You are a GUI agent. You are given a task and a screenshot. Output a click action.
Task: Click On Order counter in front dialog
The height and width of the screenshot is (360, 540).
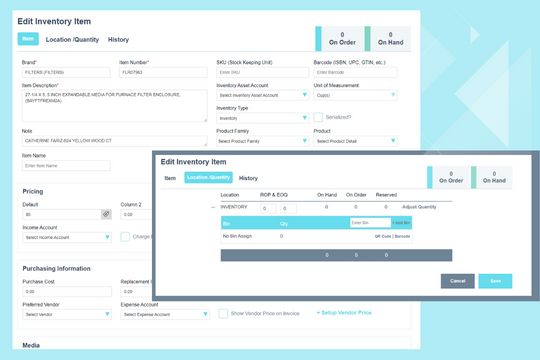pyautogui.click(x=449, y=177)
